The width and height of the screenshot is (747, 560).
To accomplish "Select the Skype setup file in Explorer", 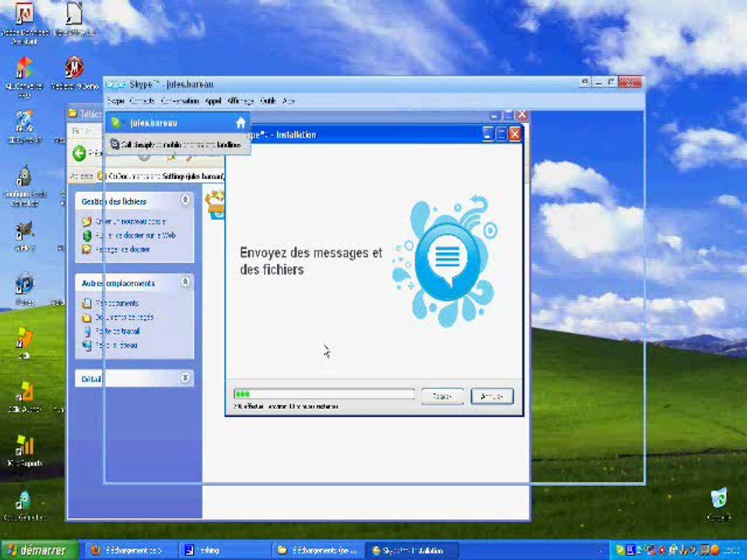I will coord(215,205).
